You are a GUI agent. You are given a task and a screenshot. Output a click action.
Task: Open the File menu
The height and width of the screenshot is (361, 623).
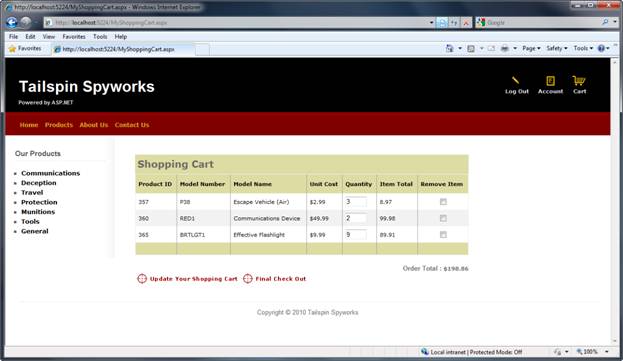click(13, 37)
